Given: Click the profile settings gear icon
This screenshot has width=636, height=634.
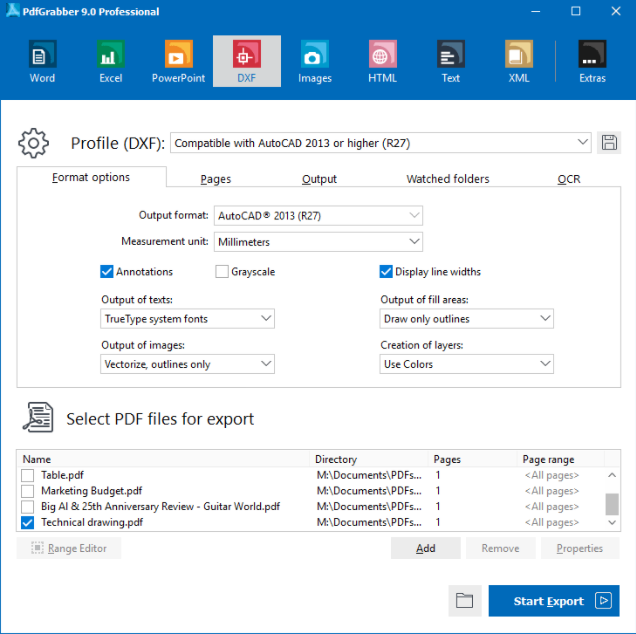Looking at the screenshot, I should (33, 143).
